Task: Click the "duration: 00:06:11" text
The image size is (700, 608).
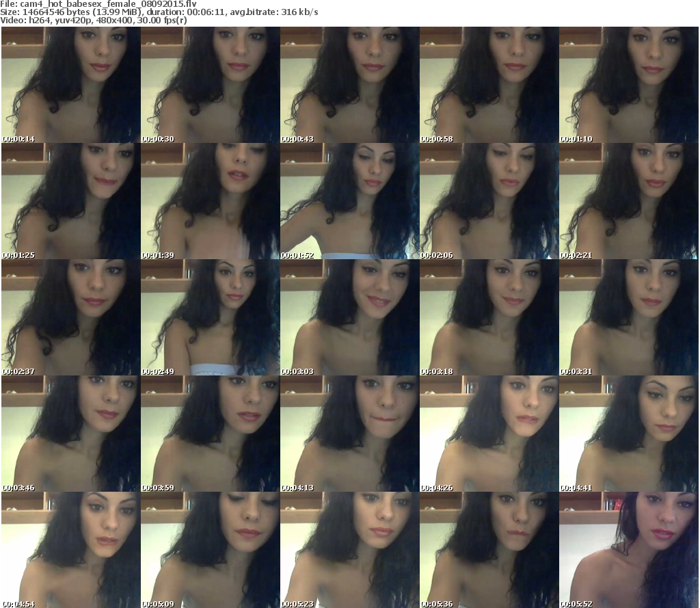Action: point(186,12)
